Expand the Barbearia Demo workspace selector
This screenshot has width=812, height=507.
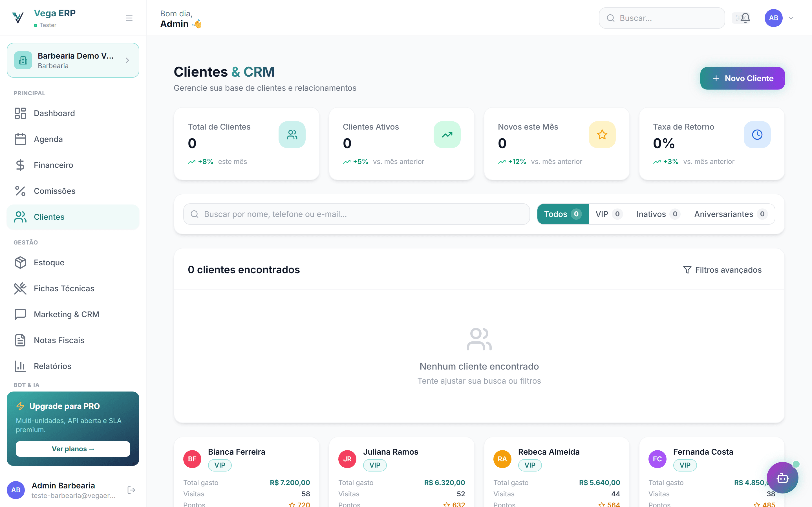pyautogui.click(x=73, y=60)
